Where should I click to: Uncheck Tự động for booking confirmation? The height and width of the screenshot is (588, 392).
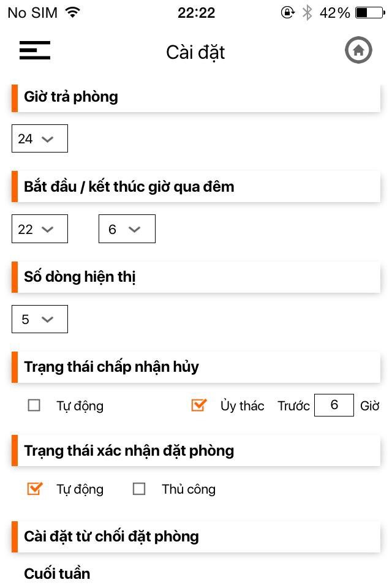[x=34, y=489]
